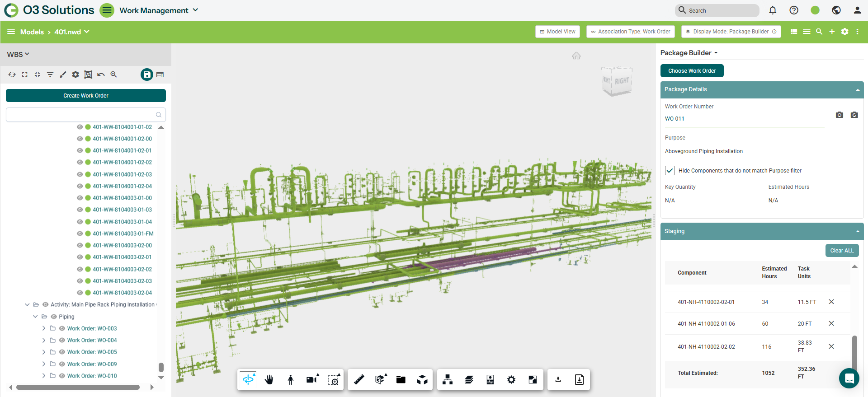The width and height of the screenshot is (868, 397).
Task: Open the Package Builder panel dropdown
Action: coord(689,53)
